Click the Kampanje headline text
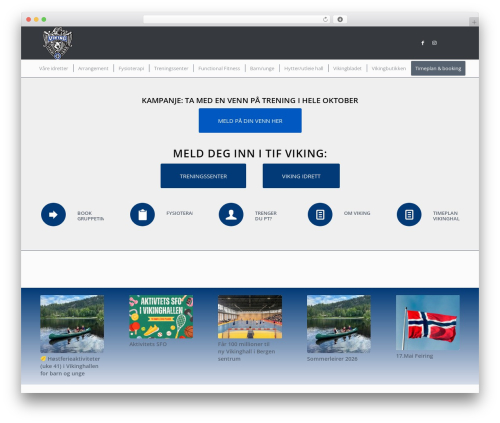 [250, 100]
